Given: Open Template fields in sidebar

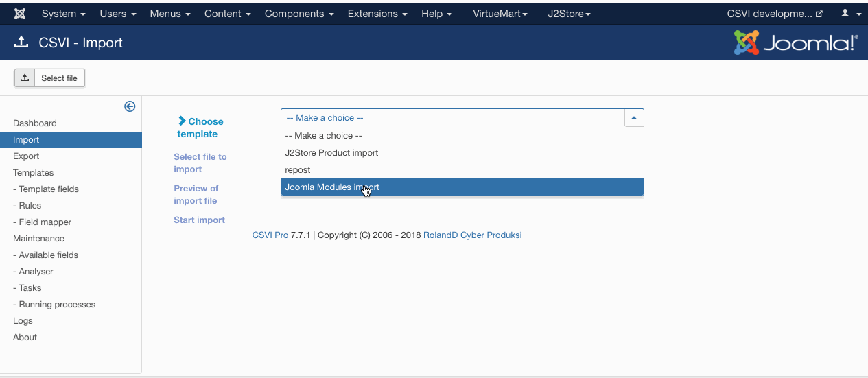Looking at the screenshot, I should pyautogui.click(x=46, y=189).
